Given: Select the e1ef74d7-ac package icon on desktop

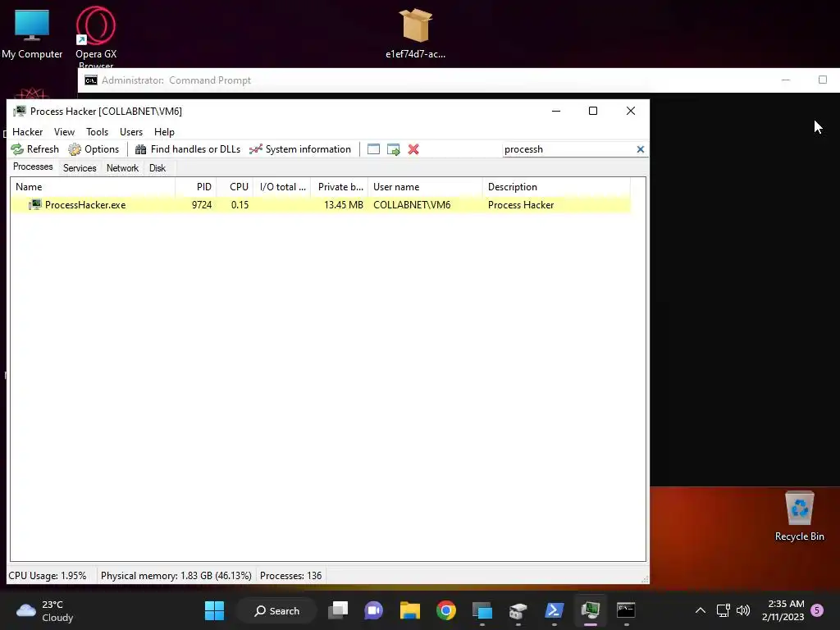Looking at the screenshot, I should coord(416,33).
